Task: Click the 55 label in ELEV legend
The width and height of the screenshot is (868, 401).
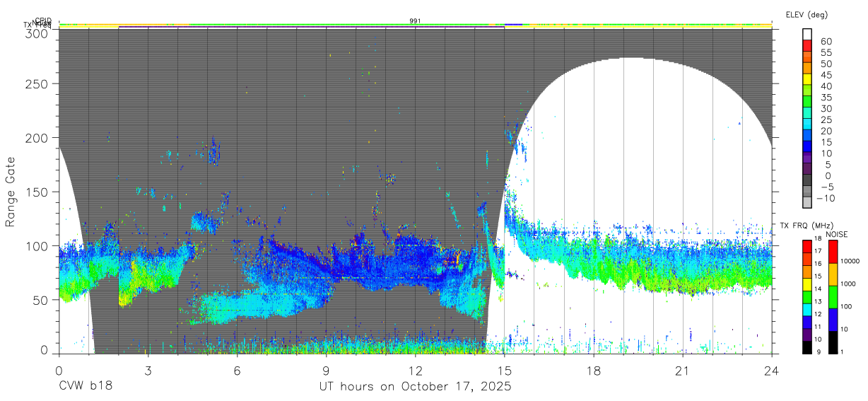Action: tap(826, 53)
